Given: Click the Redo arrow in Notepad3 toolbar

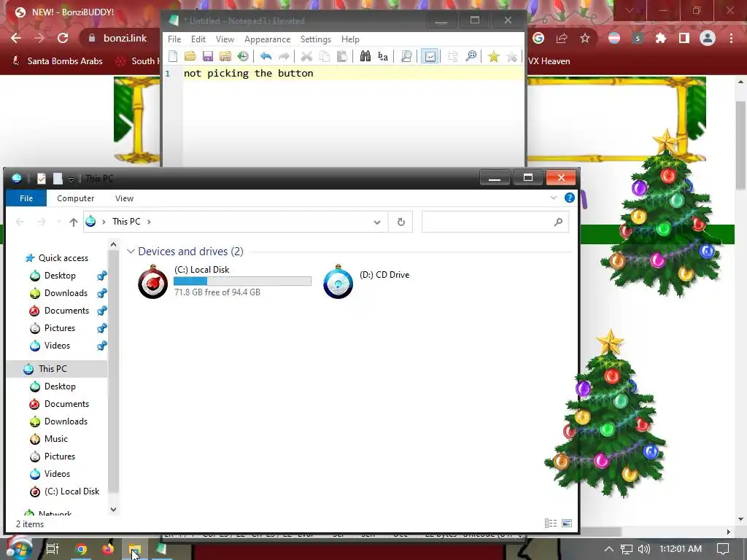Looking at the screenshot, I should coord(284,57).
